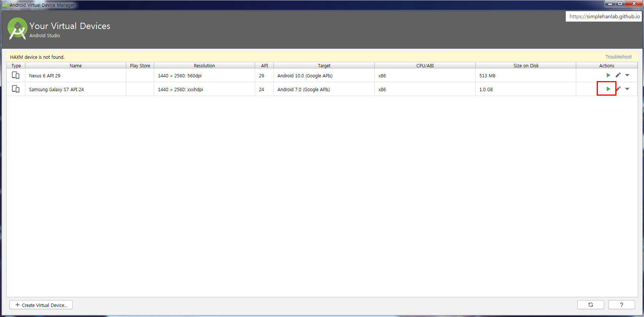Sort by the Name column header
The height and width of the screenshot is (317, 644).
click(x=76, y=65)
